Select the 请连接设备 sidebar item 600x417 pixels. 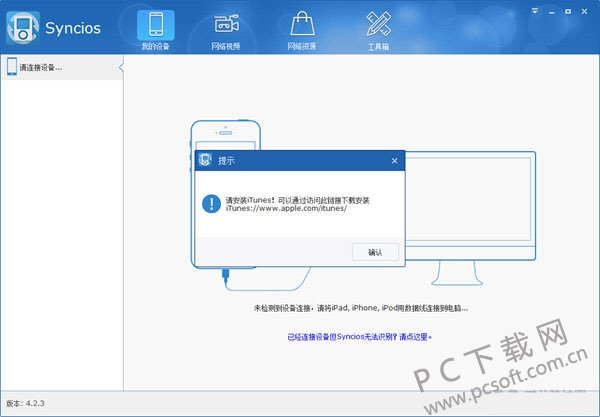click(62, 67)
